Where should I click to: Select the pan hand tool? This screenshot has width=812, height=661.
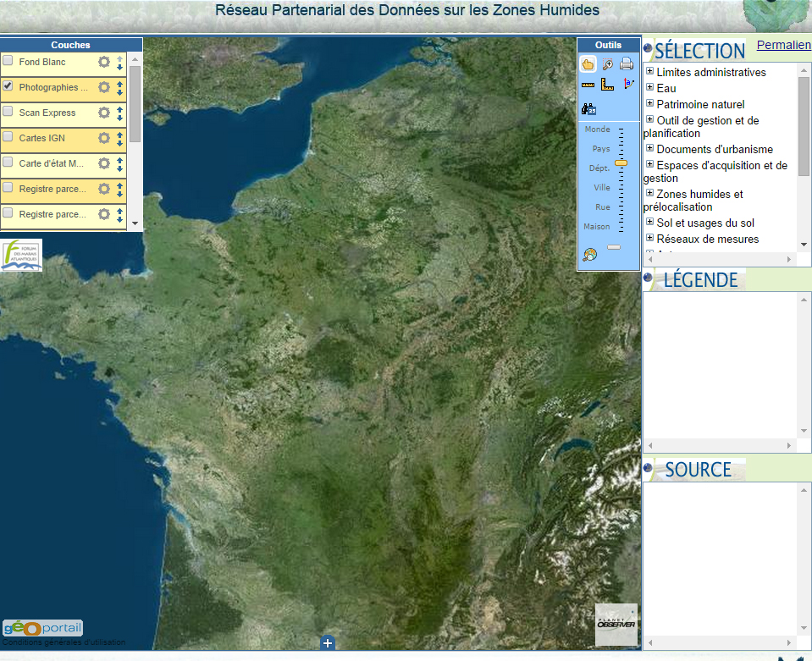pos(588,64)
